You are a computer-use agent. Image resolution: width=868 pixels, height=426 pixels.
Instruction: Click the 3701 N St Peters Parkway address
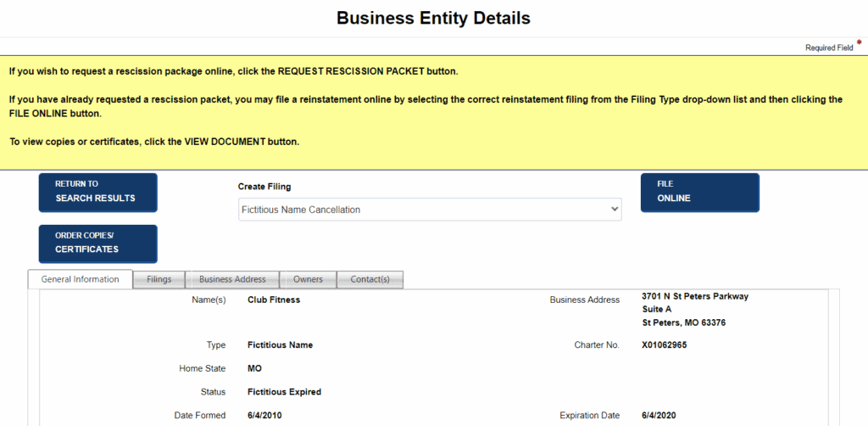coord(695,297)
